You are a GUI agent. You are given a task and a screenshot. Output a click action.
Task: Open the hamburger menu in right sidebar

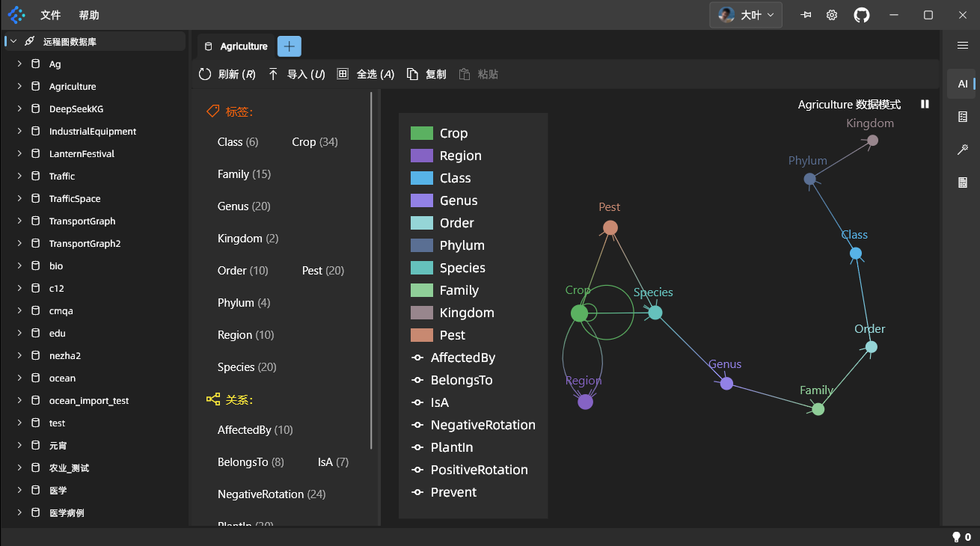pyautogui.click(x=963, y=46)
